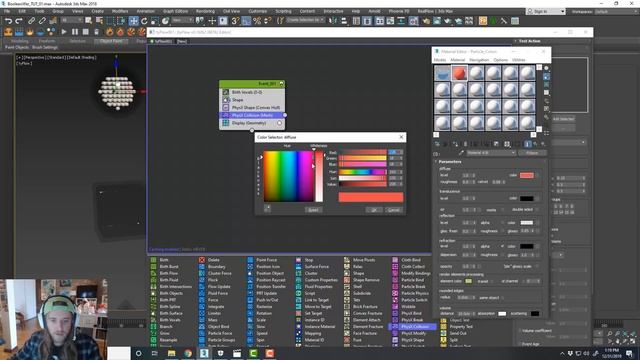Click the Undo arrow in main toolbar
Viewport: 640px width, 360px height.
[9, 21]
